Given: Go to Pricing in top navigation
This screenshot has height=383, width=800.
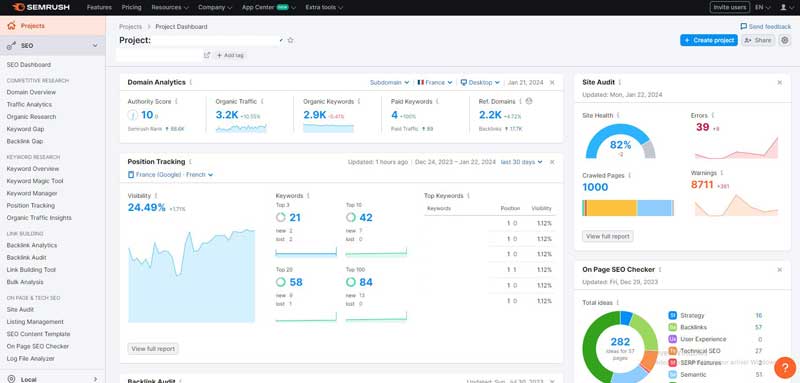Looking at the screenshot, I should (x=132, y=8).
